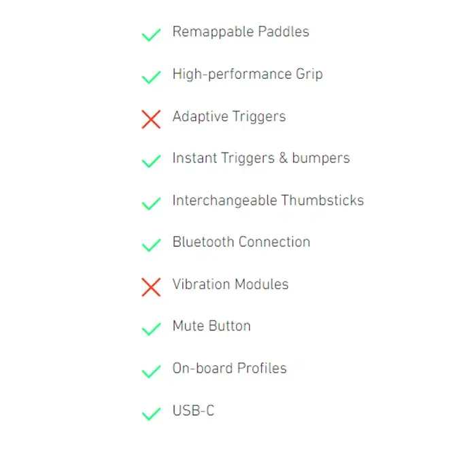Viewport: 476px width, 476px height.
Task: Click the green checkmark beside Mute Button
Action: [x=151, y=329]
